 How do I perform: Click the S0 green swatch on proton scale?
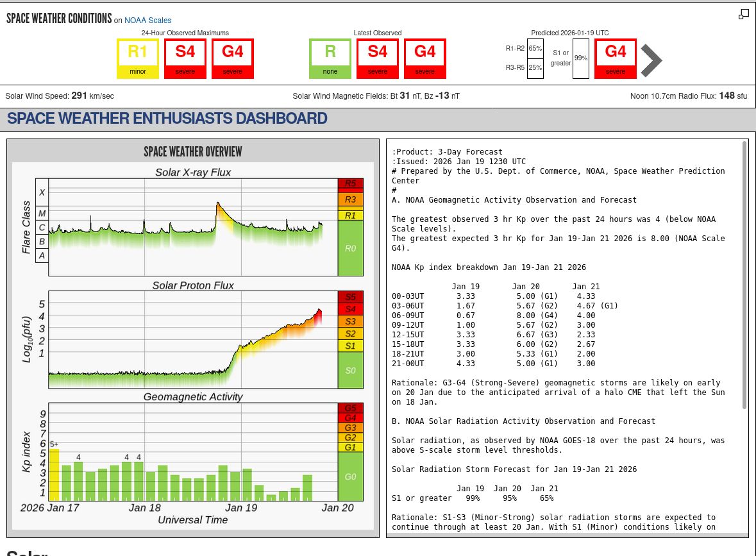pyautogui.click(x=351, y=370)
